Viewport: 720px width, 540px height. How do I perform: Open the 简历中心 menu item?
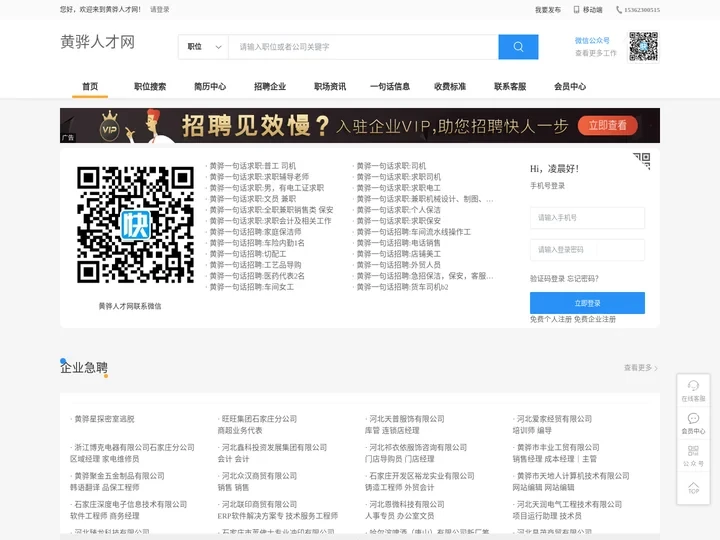210,86
